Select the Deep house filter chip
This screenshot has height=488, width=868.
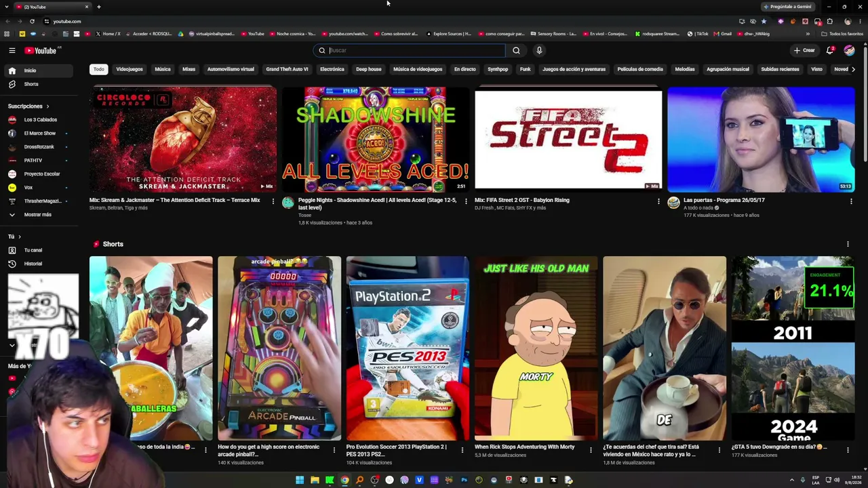(369, 69)
